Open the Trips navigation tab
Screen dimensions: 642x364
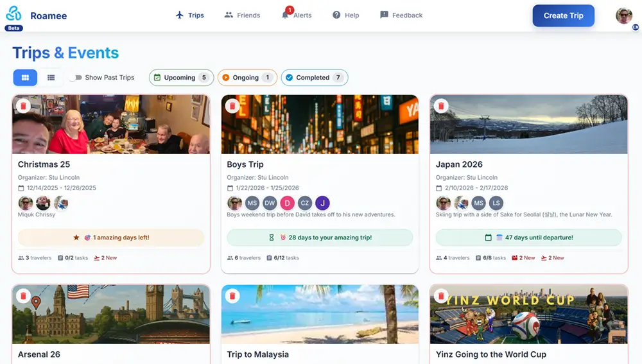point(190,15)
